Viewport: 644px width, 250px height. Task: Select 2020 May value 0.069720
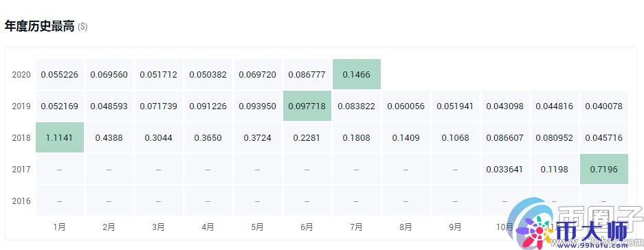tap(258, 75)
